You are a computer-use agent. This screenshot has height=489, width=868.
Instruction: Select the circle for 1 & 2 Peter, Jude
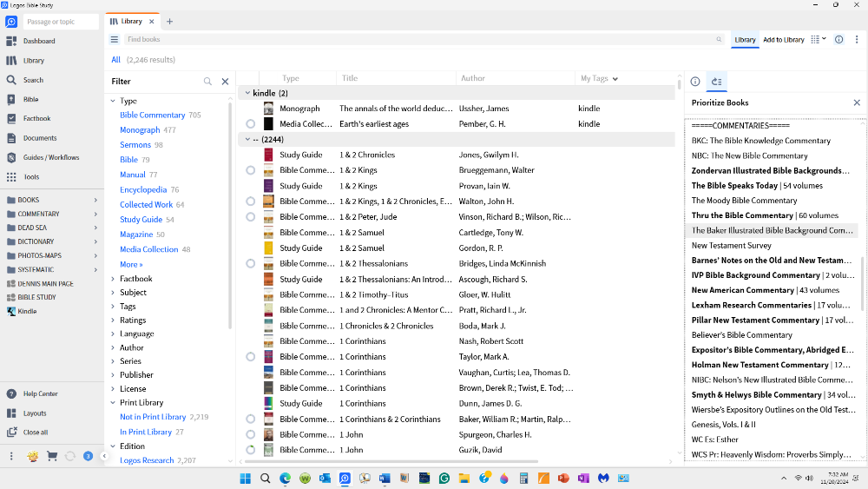point(251,217)
